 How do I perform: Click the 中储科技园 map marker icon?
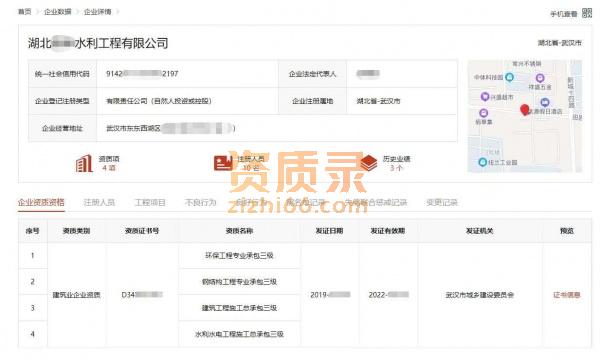[x=509, y=77]
